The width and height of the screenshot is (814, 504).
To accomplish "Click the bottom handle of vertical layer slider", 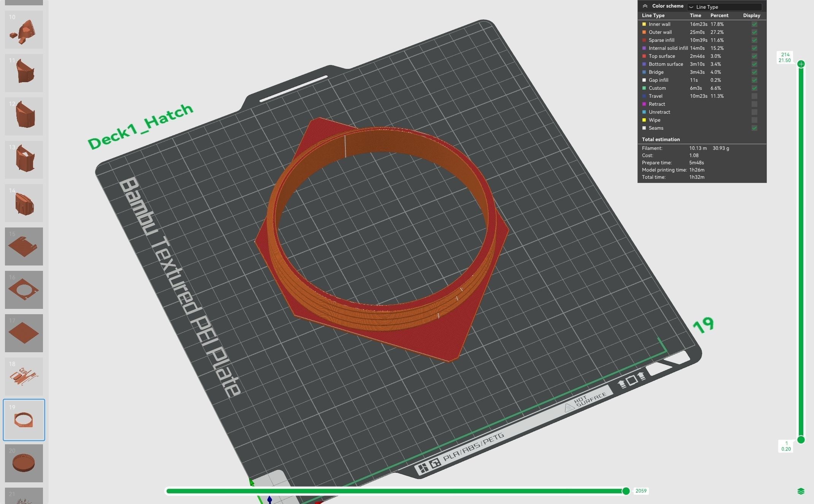I will click(x=801, y=440).
